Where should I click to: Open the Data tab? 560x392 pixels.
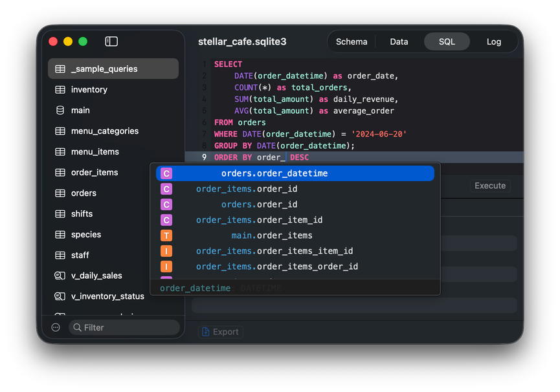point(399,41)
